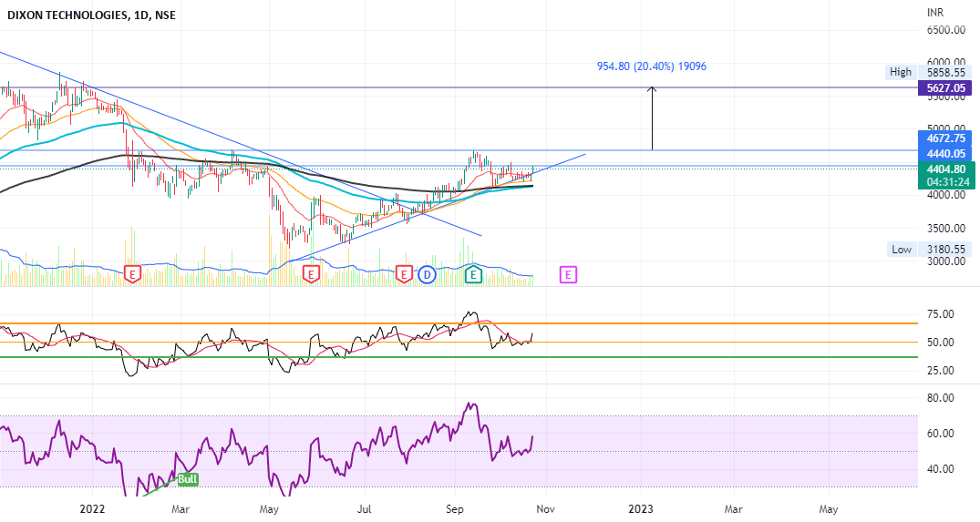
Task: Click the Jul label on time axis
Action: pyautogui.click(x=364, y=509)
